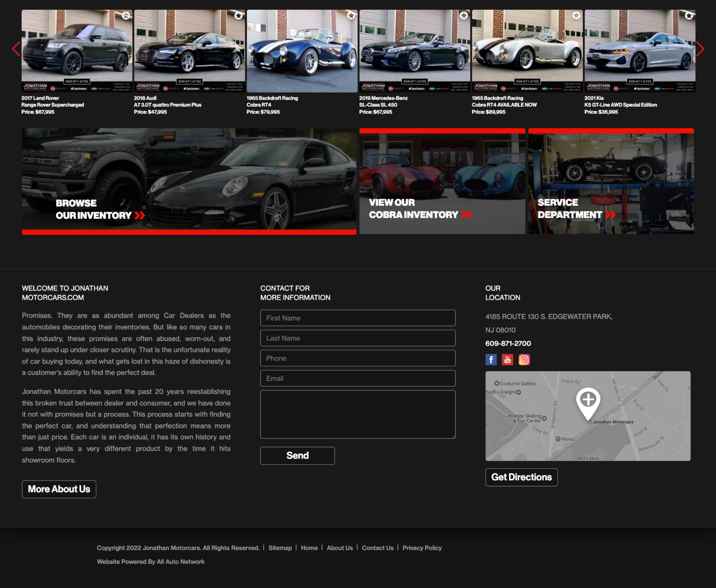
Task: Open the Sitemap footer link
Action: 280,548
